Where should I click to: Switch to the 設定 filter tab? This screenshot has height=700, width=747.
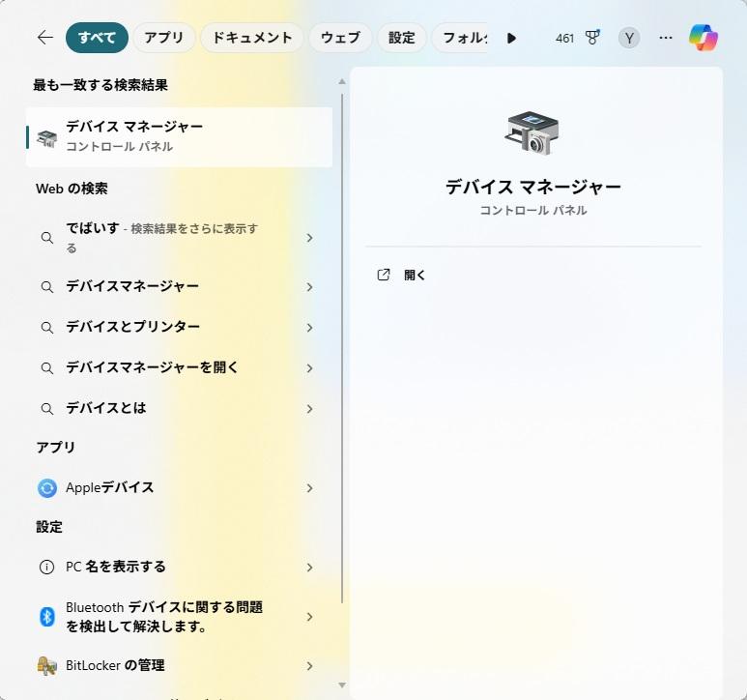402,38
